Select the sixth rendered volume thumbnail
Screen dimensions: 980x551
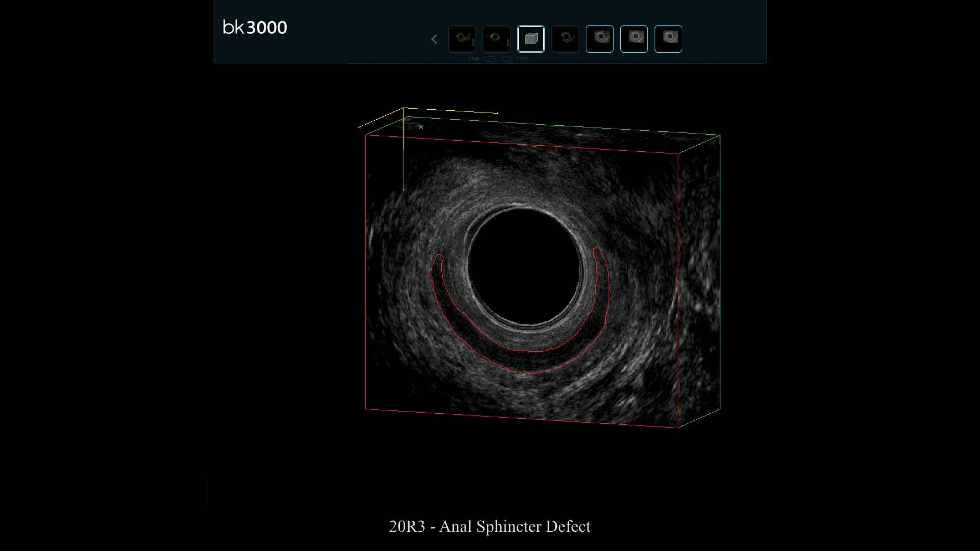pos(634,39)
